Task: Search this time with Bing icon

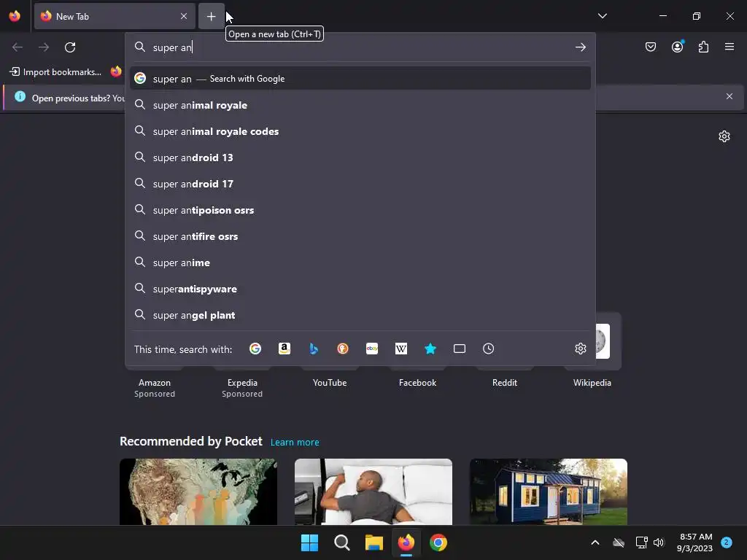Action: click(x=314, y=349)
